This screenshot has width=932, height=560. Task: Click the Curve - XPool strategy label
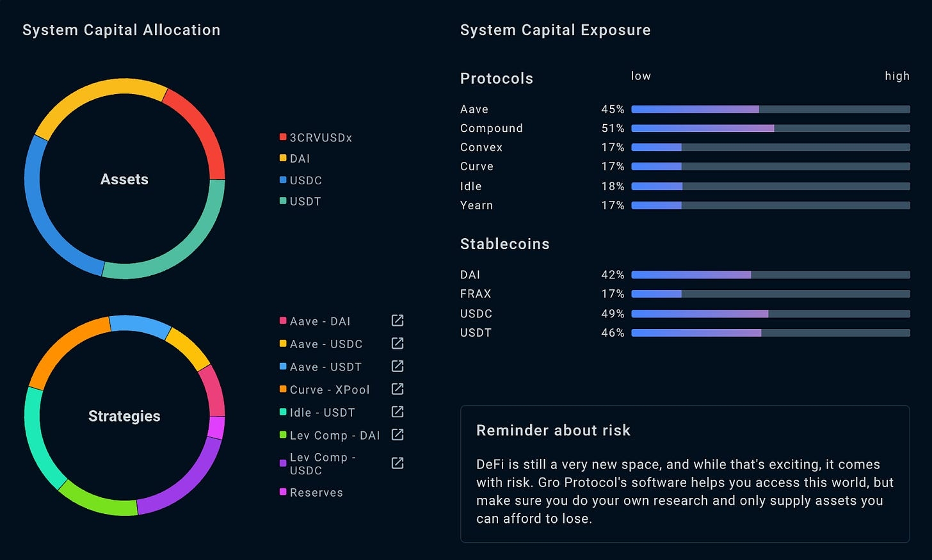(x=330, y=390)
